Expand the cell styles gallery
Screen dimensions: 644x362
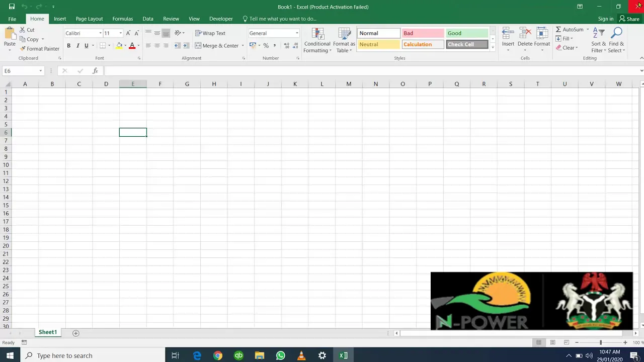point(493,47)
